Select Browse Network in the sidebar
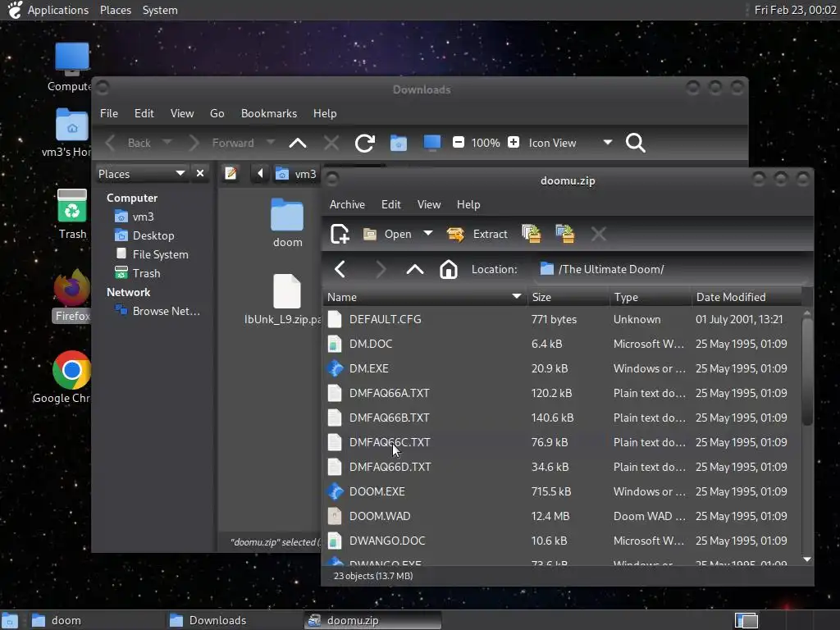Screen dimensions: 840x630 166,311
